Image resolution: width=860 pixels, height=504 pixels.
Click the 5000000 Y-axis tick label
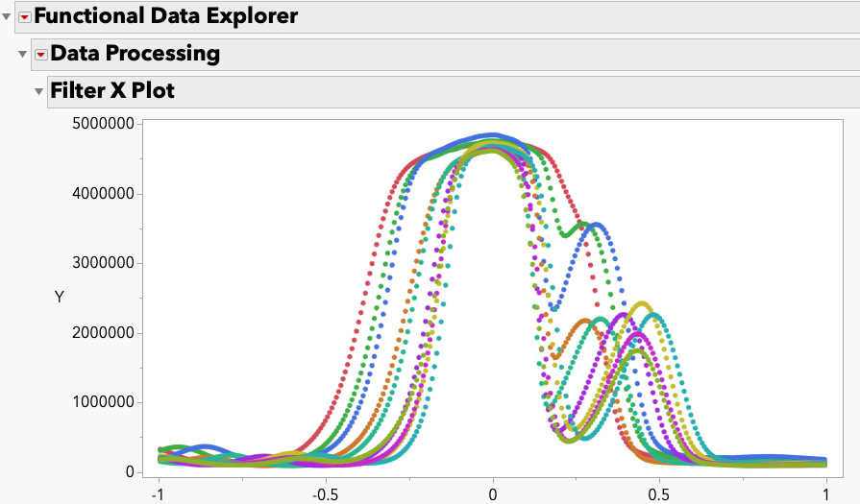click(103, 123)
